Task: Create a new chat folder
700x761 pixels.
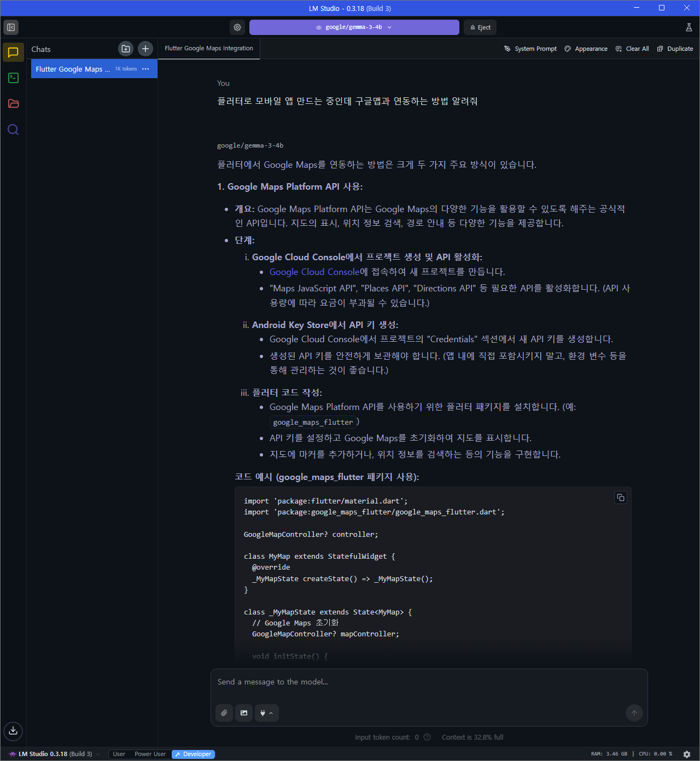Action: click(x=126, y=49)
